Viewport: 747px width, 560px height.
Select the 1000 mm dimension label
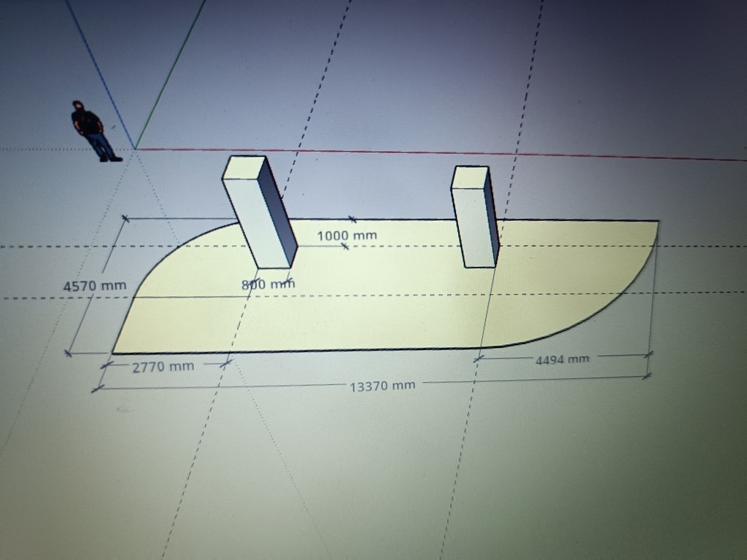pyautogui.click(x=347, y=236)
